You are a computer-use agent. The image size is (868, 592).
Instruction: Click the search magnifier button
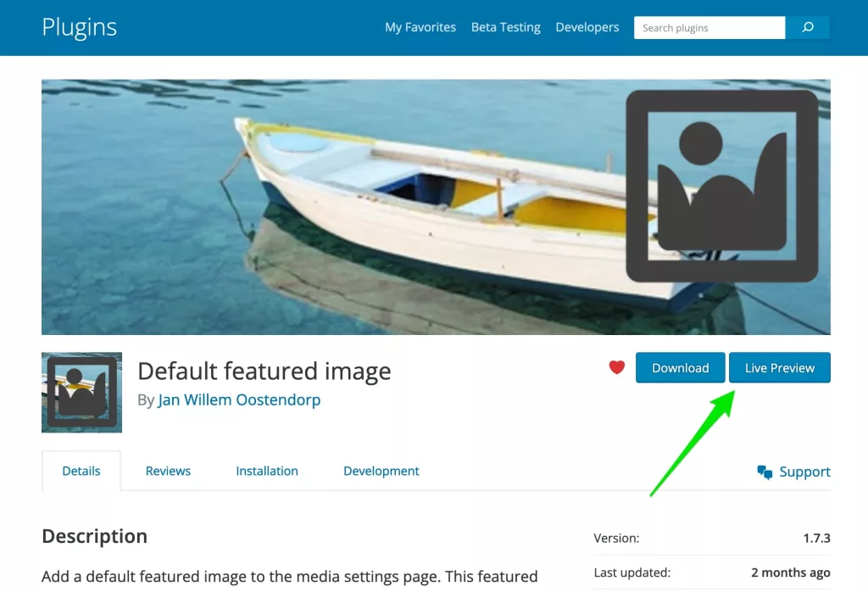tap(808, 27)
